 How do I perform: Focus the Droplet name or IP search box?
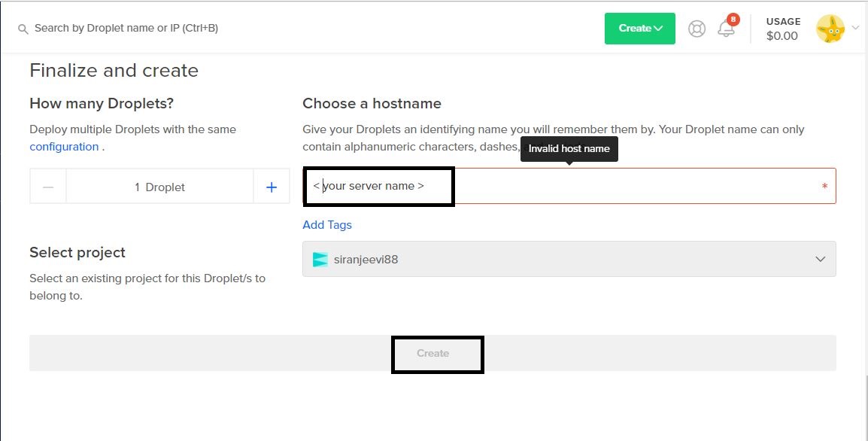point(126,28)
